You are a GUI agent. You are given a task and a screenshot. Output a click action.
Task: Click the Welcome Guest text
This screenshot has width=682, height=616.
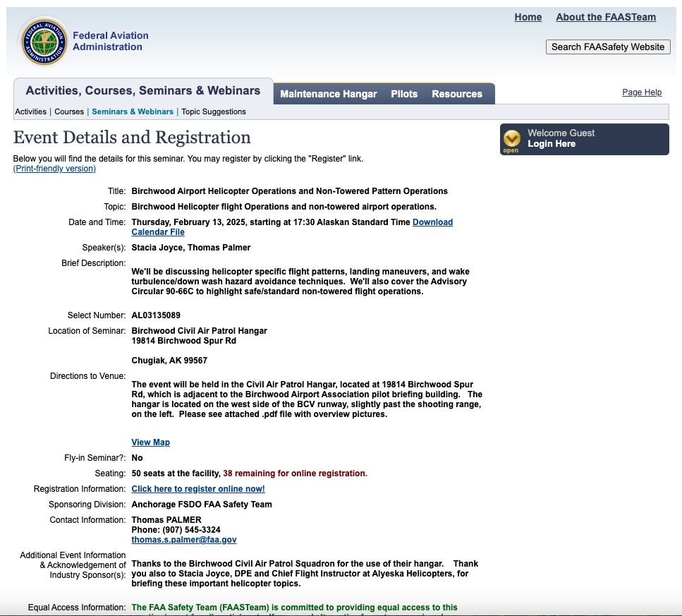tap(561, 133)
